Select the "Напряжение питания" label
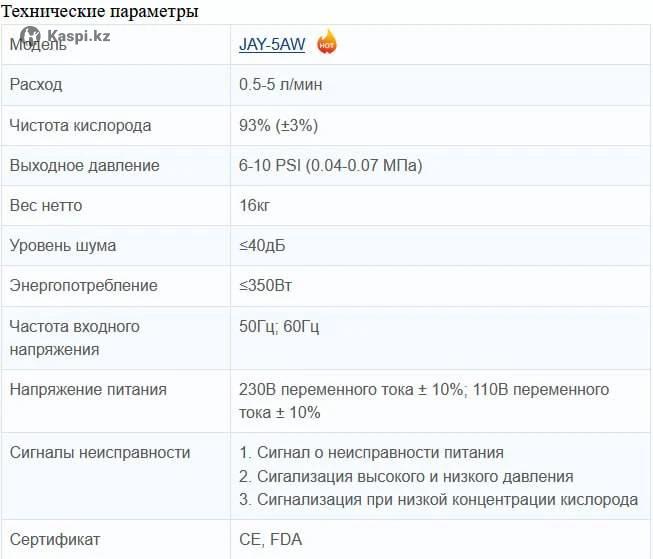This screenshot has height=559, width=653. (88, 389)
